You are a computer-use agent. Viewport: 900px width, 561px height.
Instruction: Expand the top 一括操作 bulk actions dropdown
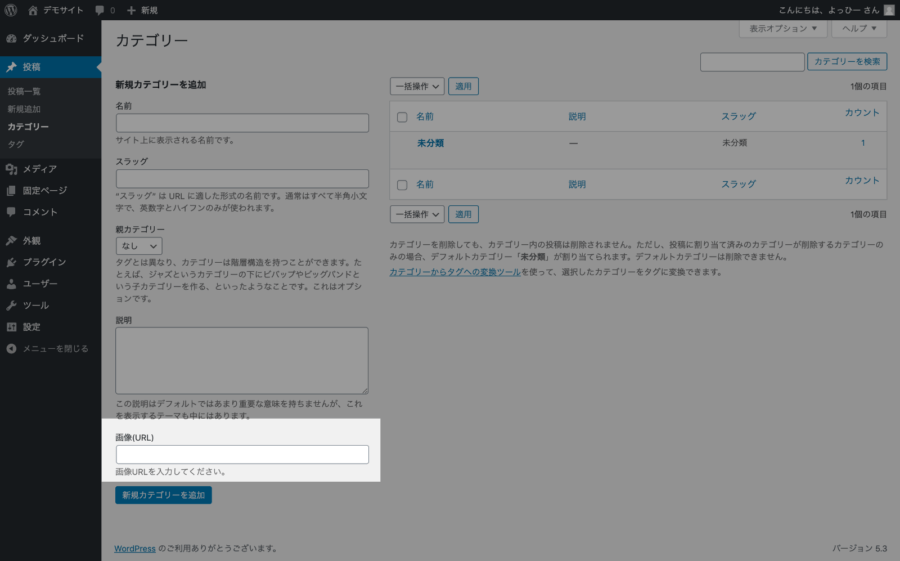coord(416,86)
